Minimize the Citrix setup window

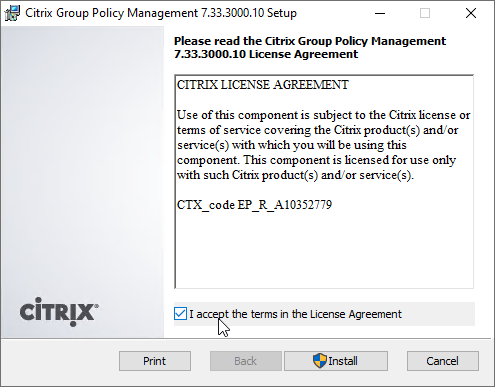pos(380,13)
